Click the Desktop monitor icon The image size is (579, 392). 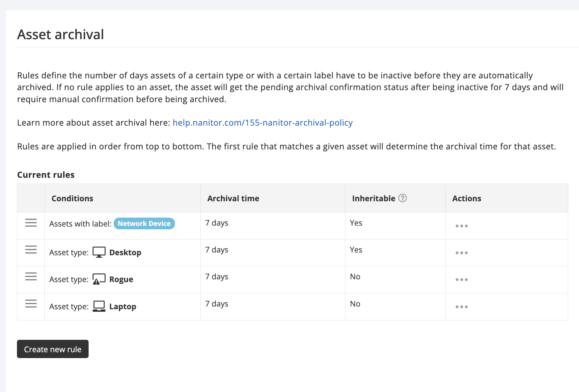pos(99,252)
